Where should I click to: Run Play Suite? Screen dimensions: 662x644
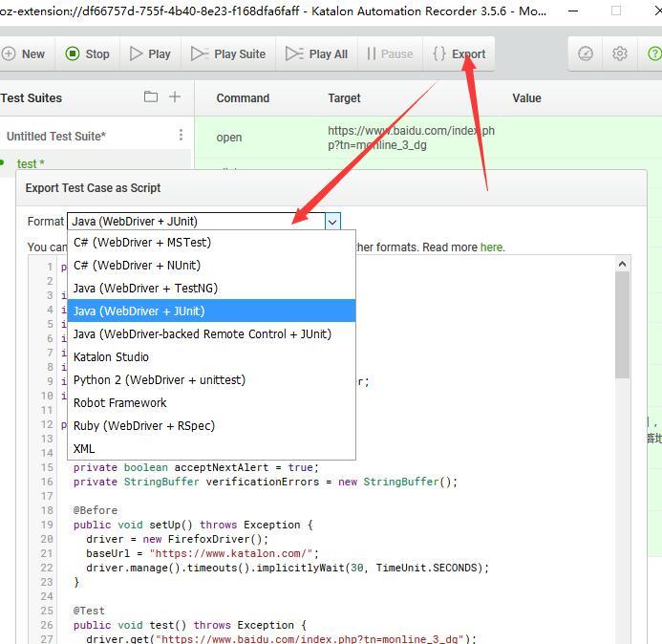pos(228,54)
